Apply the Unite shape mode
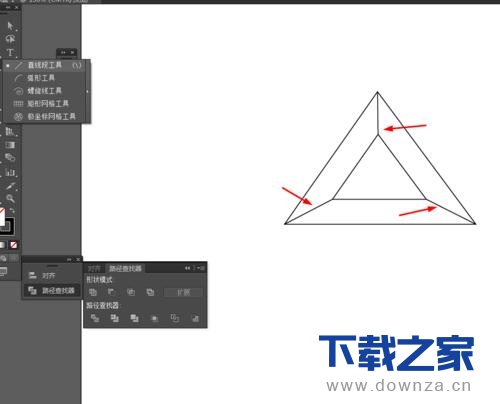Screen dimensions: 500x404 [93, 292]
